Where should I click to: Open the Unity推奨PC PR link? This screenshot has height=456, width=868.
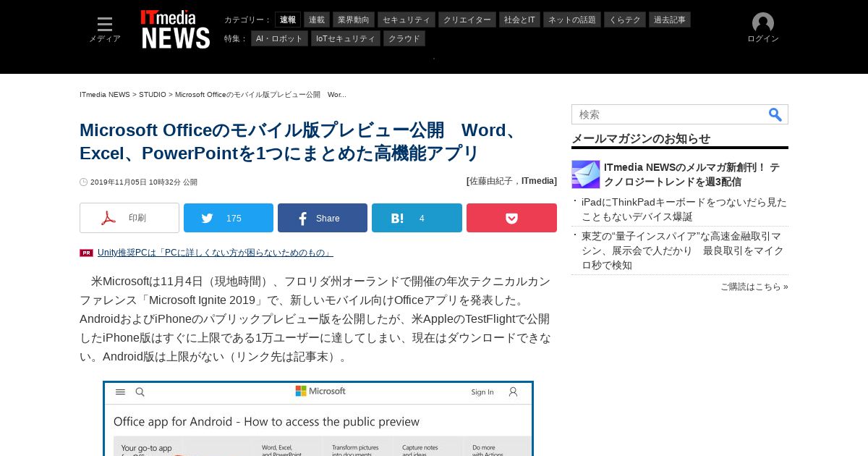216,253
